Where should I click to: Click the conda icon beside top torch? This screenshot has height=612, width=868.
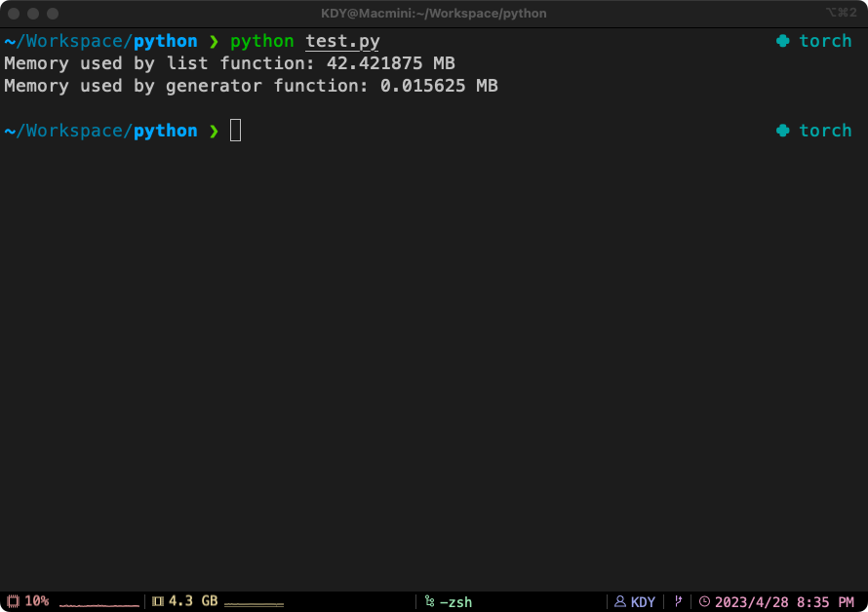[x=783, y=41]
